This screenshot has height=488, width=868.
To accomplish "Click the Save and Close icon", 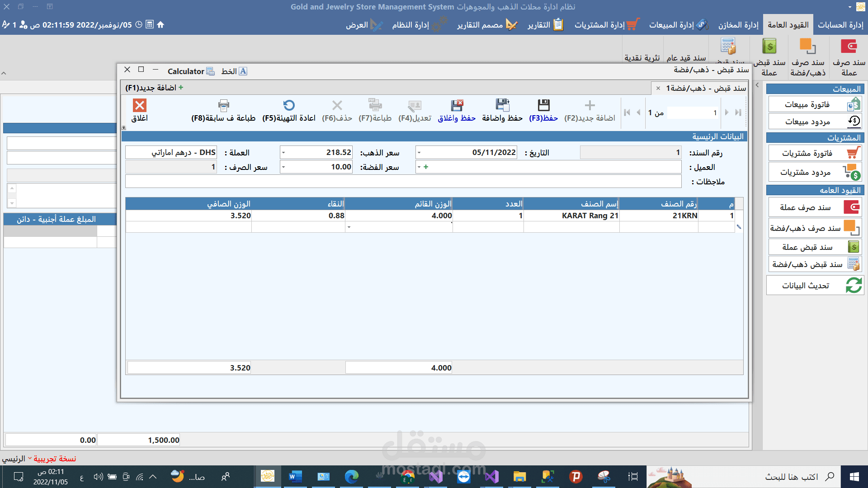I will click(x=457, y=105).
